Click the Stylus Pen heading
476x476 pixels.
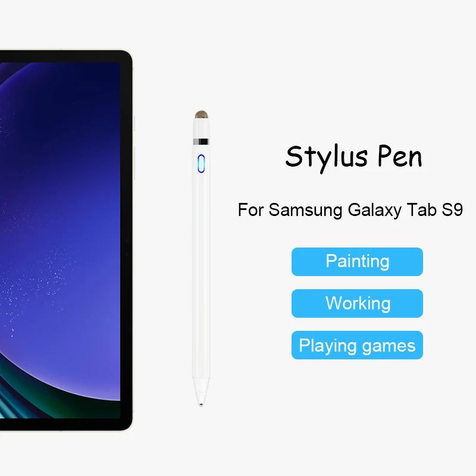coord(354,157)
